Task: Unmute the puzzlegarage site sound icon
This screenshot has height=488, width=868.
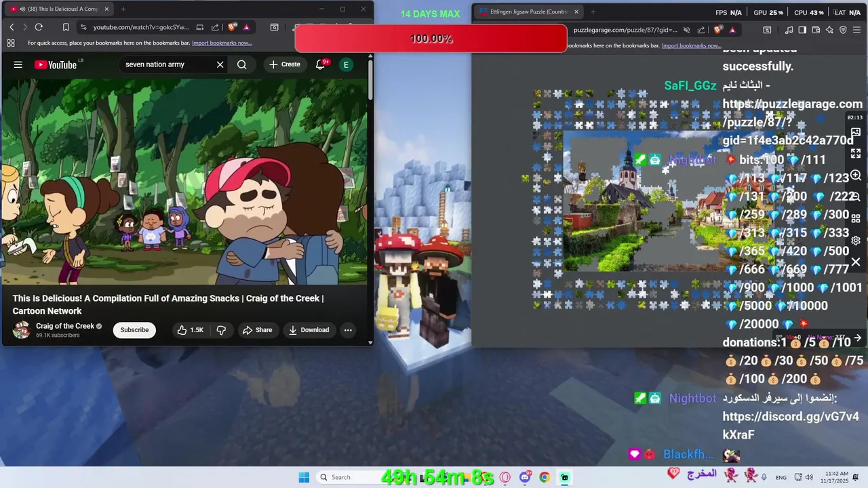Action: (x=687, y=30)
